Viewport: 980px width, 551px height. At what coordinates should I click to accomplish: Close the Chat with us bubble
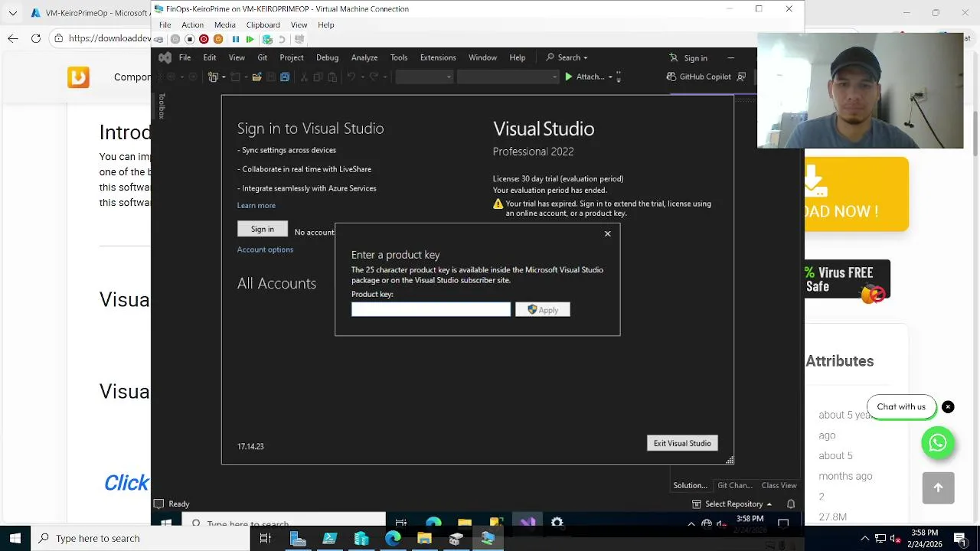(948, 407)
